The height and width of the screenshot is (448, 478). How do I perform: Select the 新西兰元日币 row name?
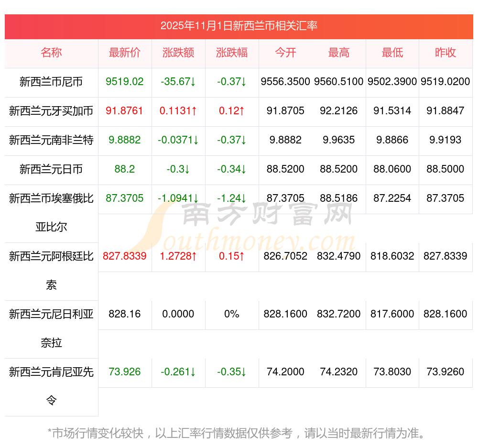(x=51, y=169)
